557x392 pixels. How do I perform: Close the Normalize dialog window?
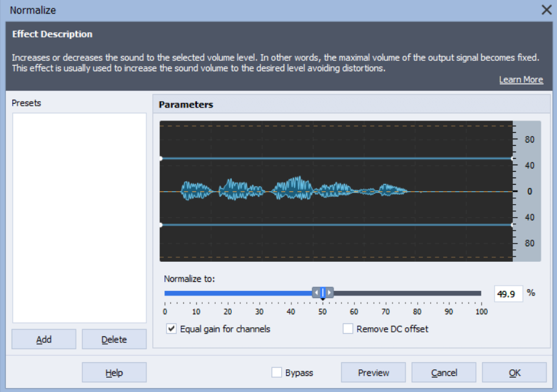pos(547,10)
